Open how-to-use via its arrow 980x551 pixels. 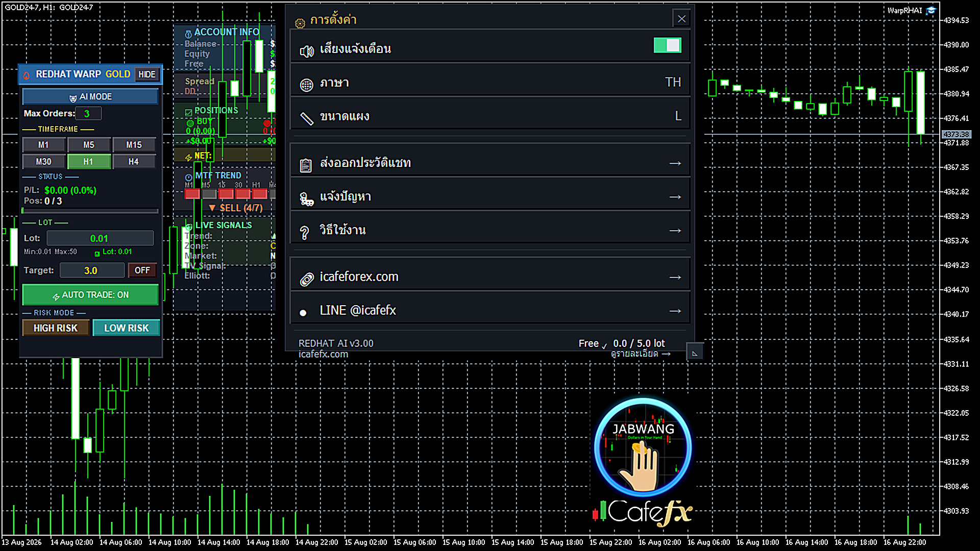coord(675,231)
